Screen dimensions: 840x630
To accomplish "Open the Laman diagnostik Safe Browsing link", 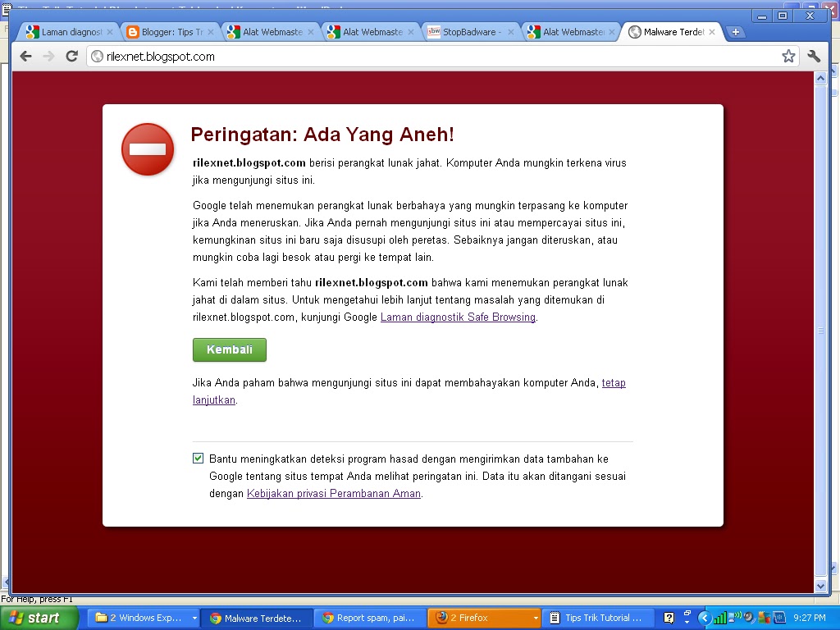I will tap(458, 317).
